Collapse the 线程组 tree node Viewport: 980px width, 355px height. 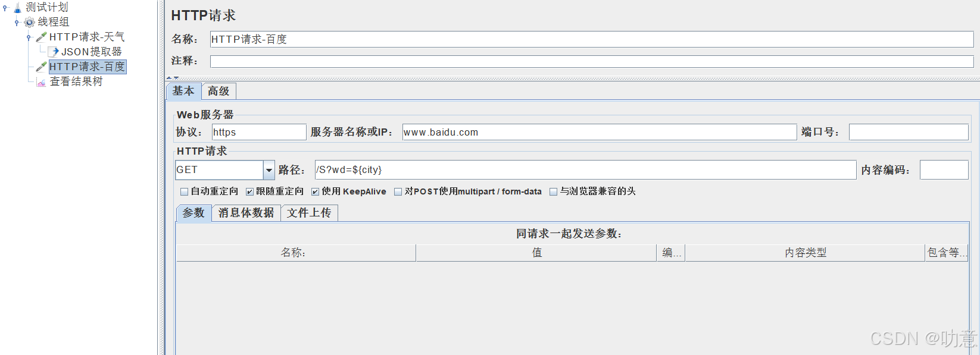17,23
